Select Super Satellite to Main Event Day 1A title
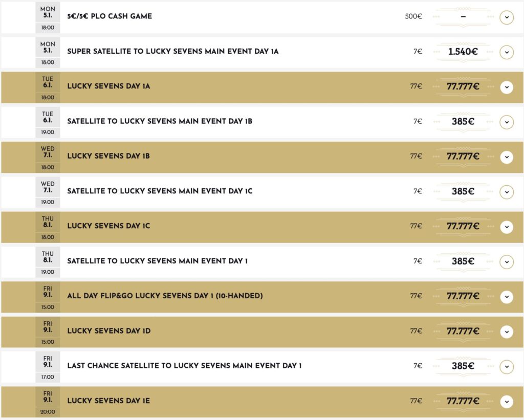 coord(172,52)
